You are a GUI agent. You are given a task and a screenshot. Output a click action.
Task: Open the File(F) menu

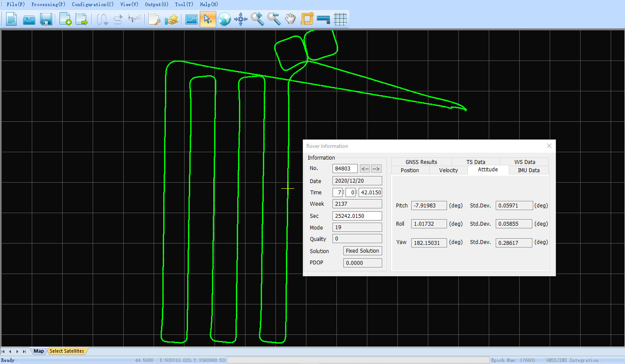tap(15, 4)
